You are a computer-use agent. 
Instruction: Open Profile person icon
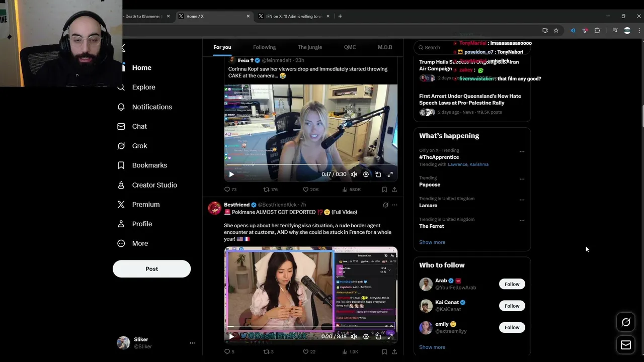121,224
